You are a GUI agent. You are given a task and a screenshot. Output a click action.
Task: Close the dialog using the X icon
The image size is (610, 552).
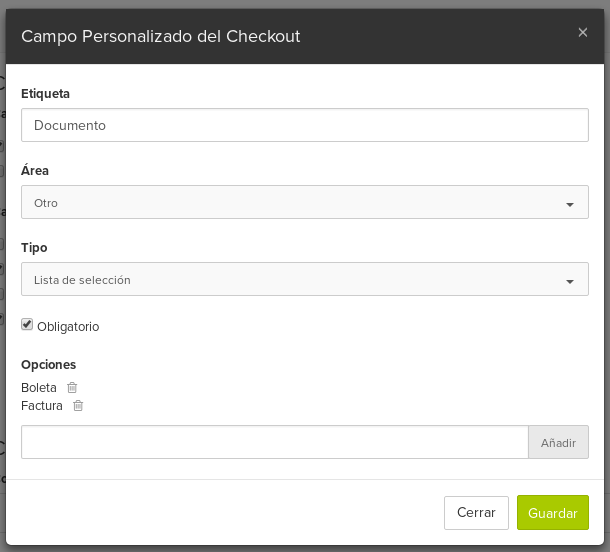[582, 32]
